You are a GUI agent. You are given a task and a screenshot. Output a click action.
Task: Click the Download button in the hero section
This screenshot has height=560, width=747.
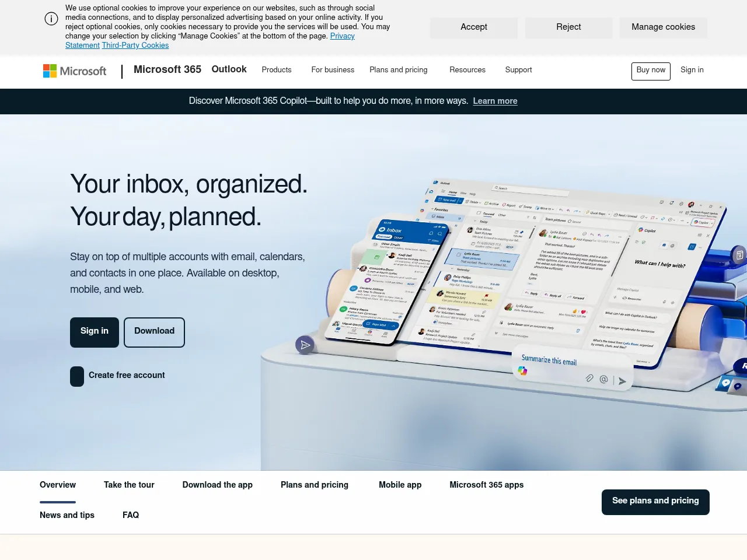pos(154,332)
